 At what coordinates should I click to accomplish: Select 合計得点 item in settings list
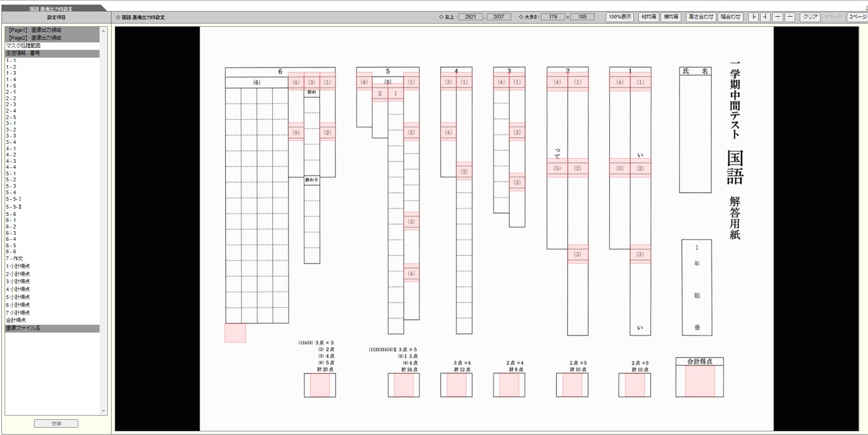(x=16, y=320)
